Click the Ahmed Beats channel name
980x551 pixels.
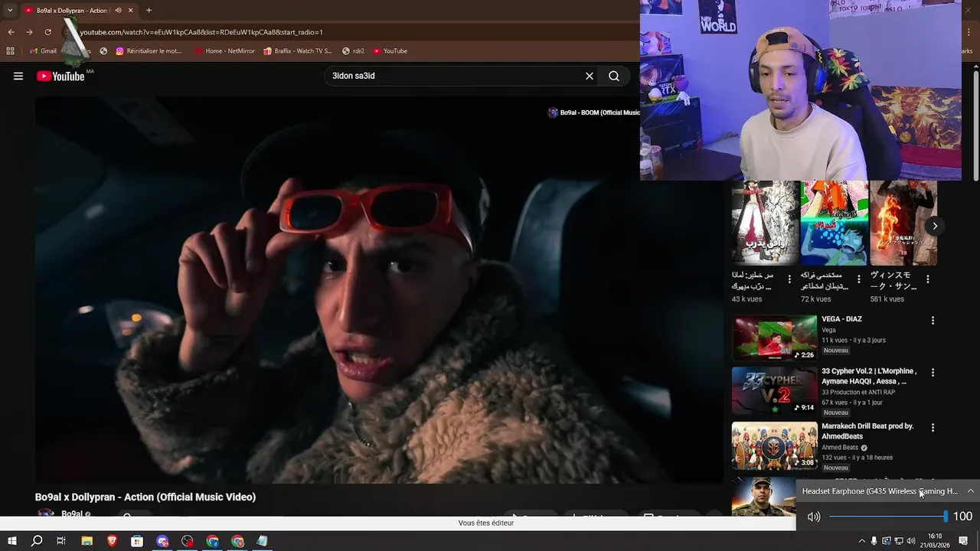(840, 448)
